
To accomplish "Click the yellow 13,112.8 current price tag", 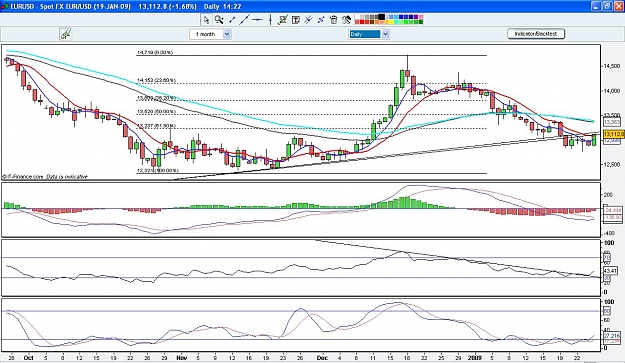I will pyautogui.click(x=614, y=134).
